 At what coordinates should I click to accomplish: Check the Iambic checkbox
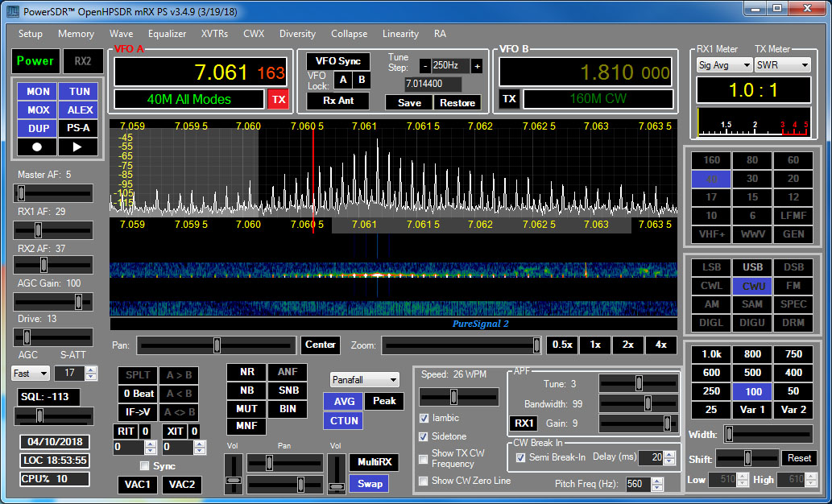click(x=424, y=418)
